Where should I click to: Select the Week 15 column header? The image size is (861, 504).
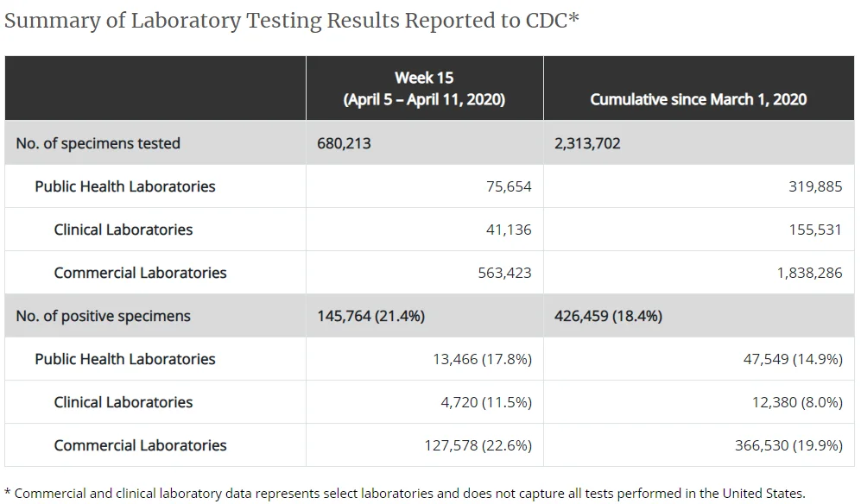425,88
